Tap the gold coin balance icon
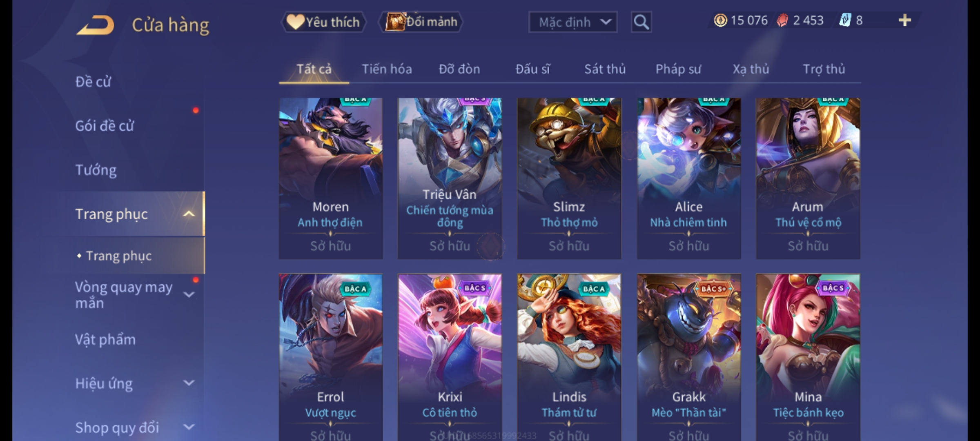 coord(720,20)
